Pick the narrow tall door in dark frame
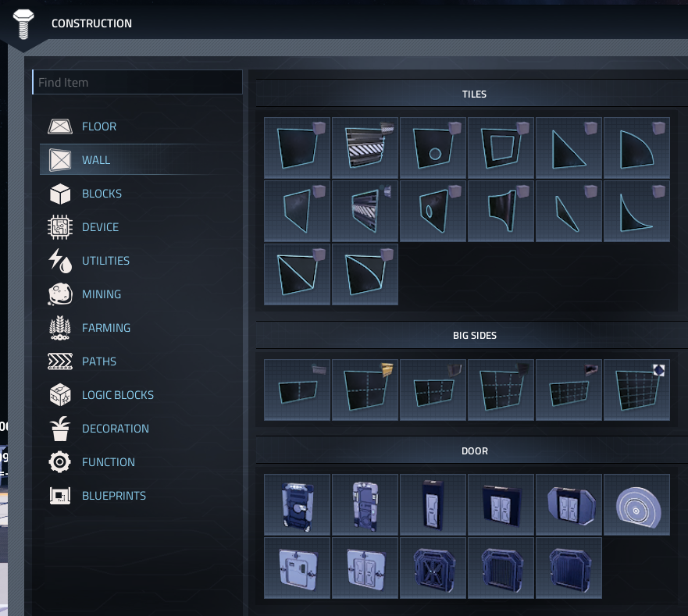The height and width of the screenshot is (616, 688). [433, 504]
